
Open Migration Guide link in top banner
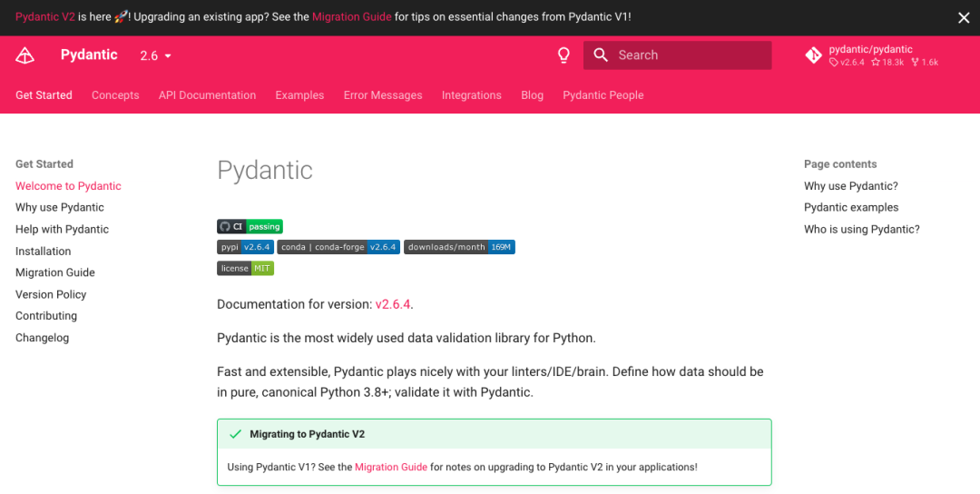click(x=352, y=17)
